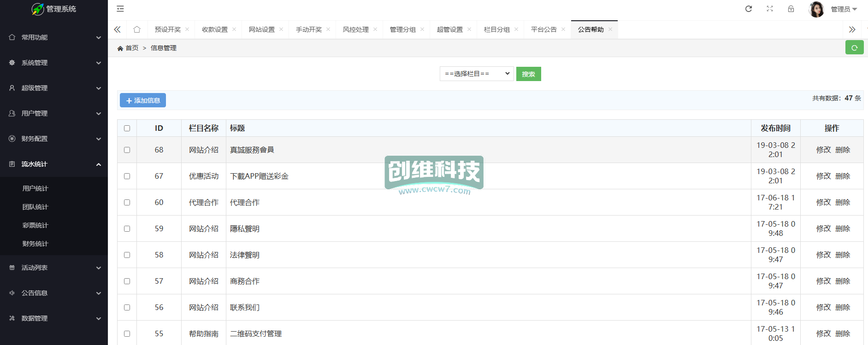The height and width of the screenshot is (345, 868).
Task: Click the refresh icon in top bar
Action: [x=749, y=9]
